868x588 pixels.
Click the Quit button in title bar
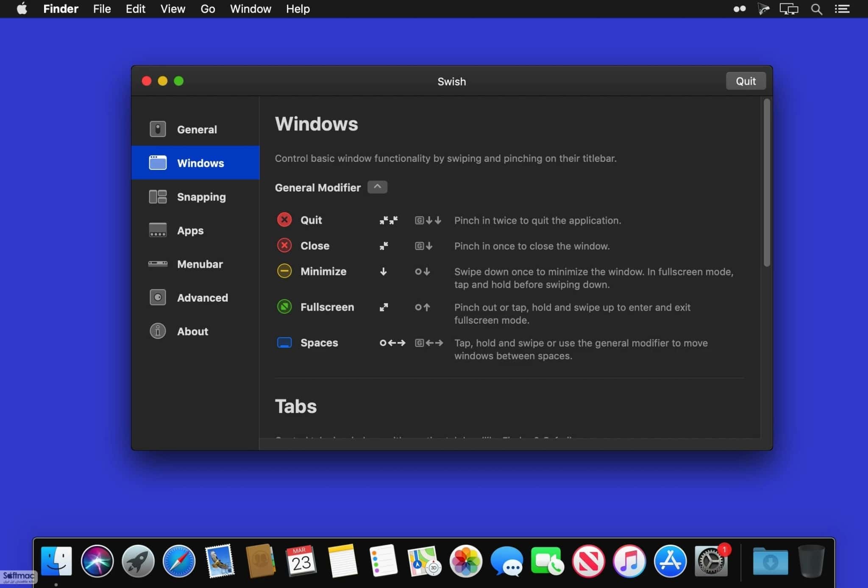(x=746, y=81)
